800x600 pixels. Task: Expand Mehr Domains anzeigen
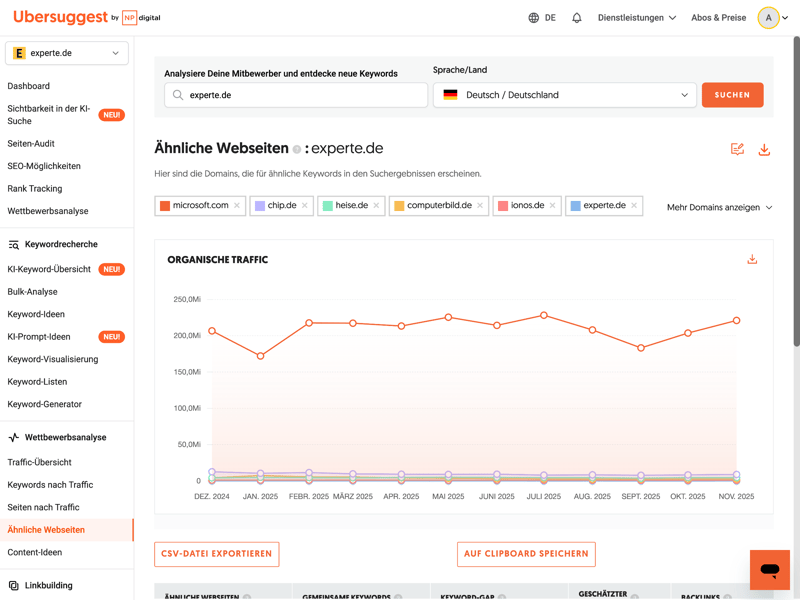719,208
